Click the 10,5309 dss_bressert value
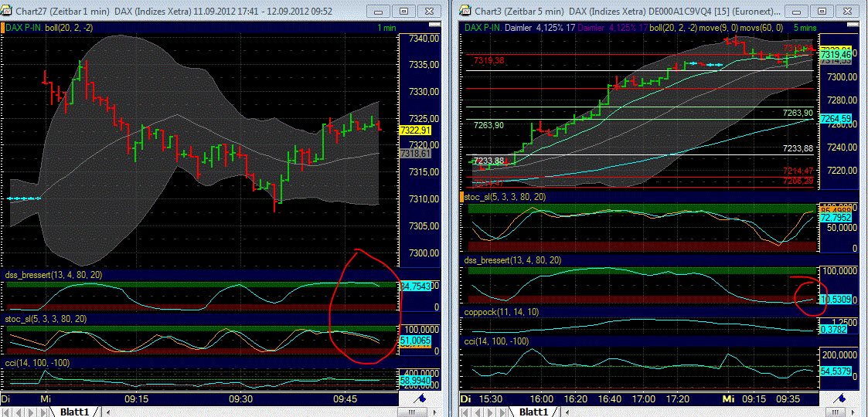 pyautogui.click(x=836, y=300)
